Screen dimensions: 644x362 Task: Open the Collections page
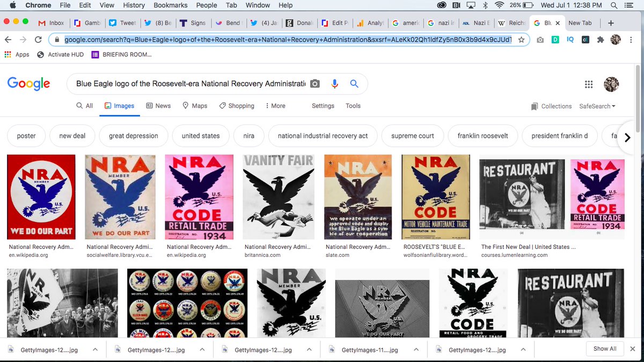coord(551,106)
